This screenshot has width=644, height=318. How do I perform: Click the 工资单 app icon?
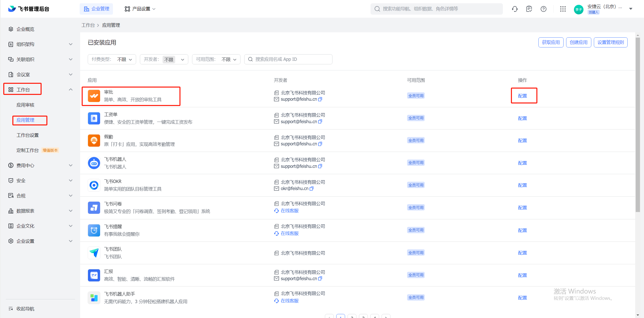94,118
